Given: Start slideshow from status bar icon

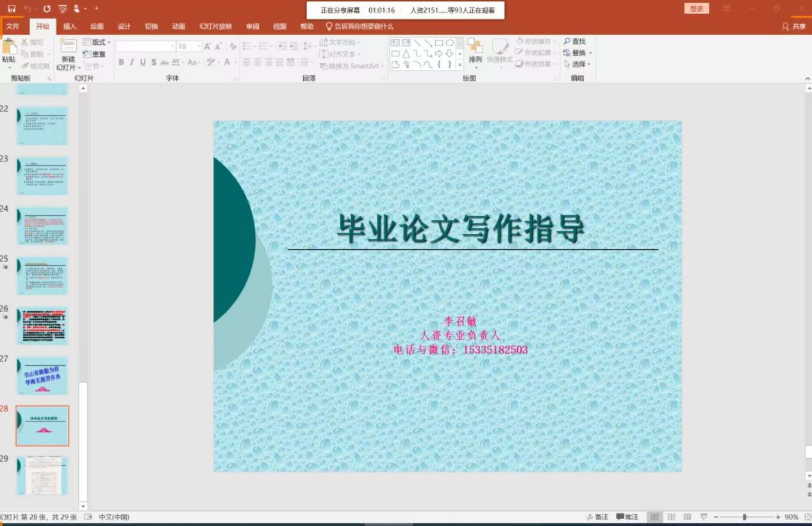Looking at the screenshot, I should (x=704, y=517).
